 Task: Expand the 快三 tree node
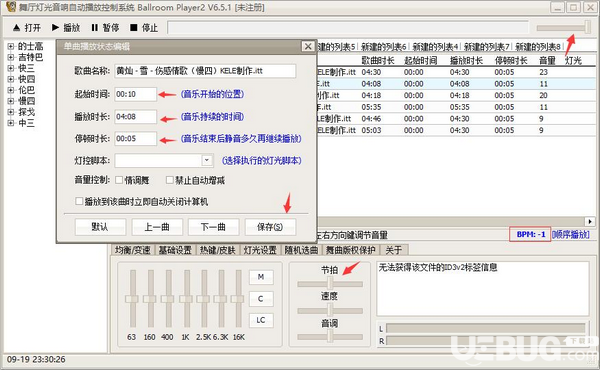(x=11, y=68)
